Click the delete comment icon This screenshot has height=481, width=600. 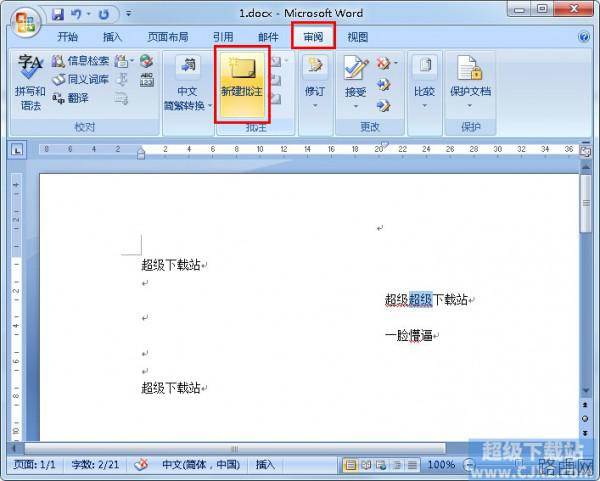[276, 61]
